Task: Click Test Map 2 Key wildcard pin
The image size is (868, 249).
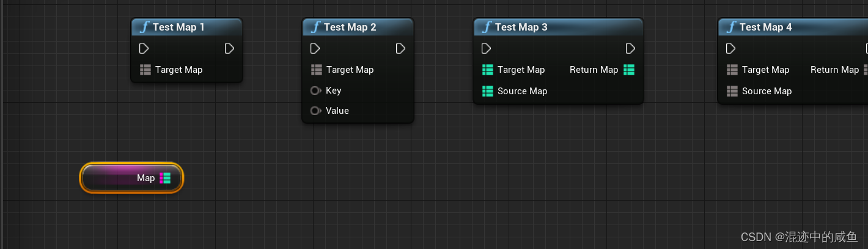Action: pyautogui.click(x=316, y=91)
